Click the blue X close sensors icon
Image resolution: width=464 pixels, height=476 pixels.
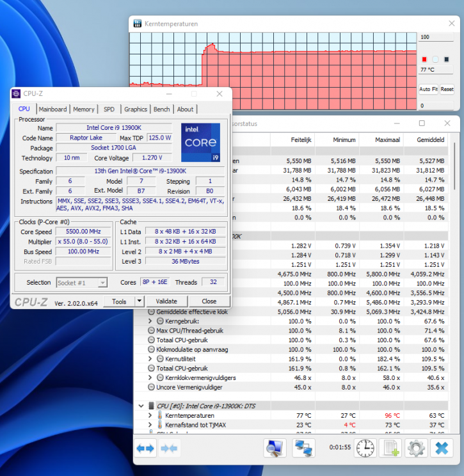(442, 448)
